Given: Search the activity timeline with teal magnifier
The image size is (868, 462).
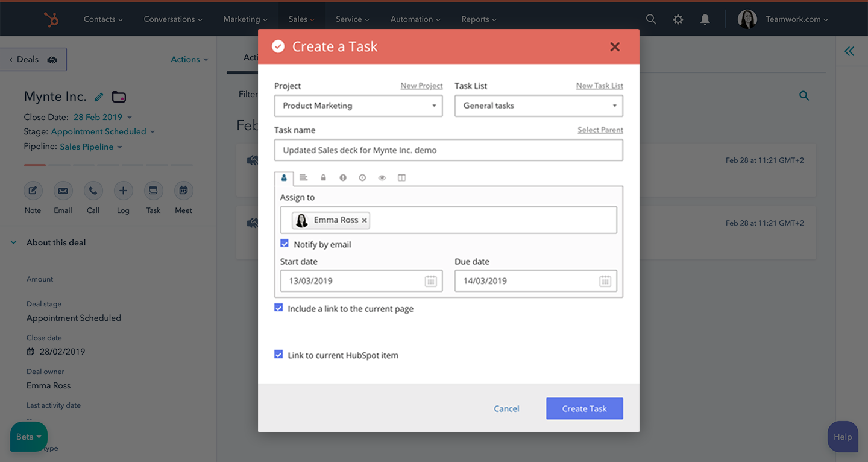Looking at the screenshot, I should [x=804, y=95].
